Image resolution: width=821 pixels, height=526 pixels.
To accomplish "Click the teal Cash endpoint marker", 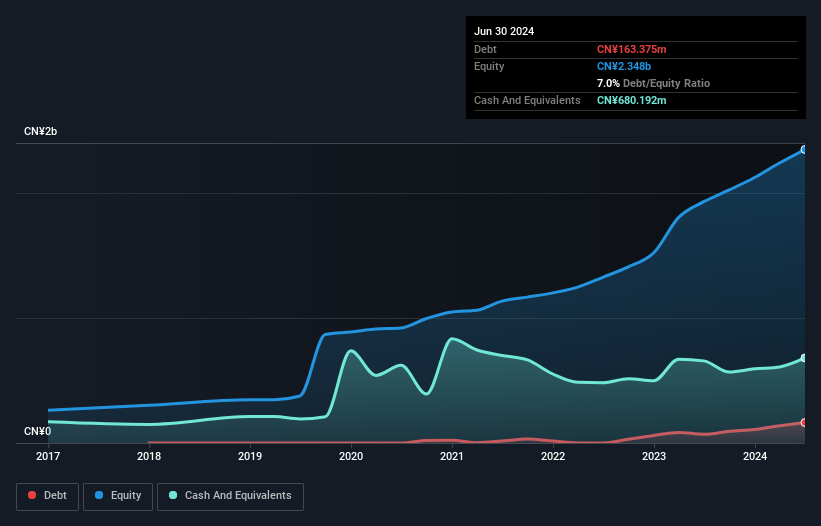I will tap(804, 358).
